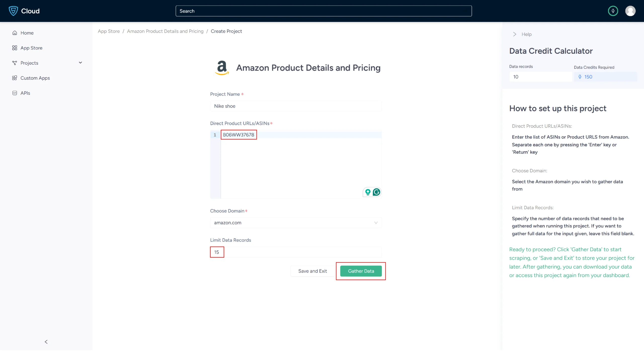This screenshot has width=644, height=351.
Task: Click Amazon Product Details and Pricing breadcrumb
Action: pos(165,31)
